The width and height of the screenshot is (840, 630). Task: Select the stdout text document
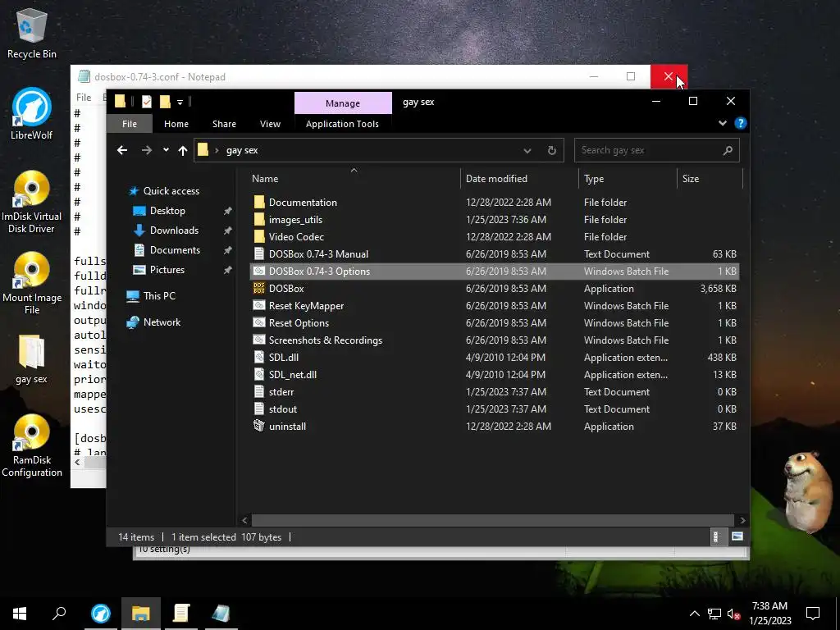point(283,409)
